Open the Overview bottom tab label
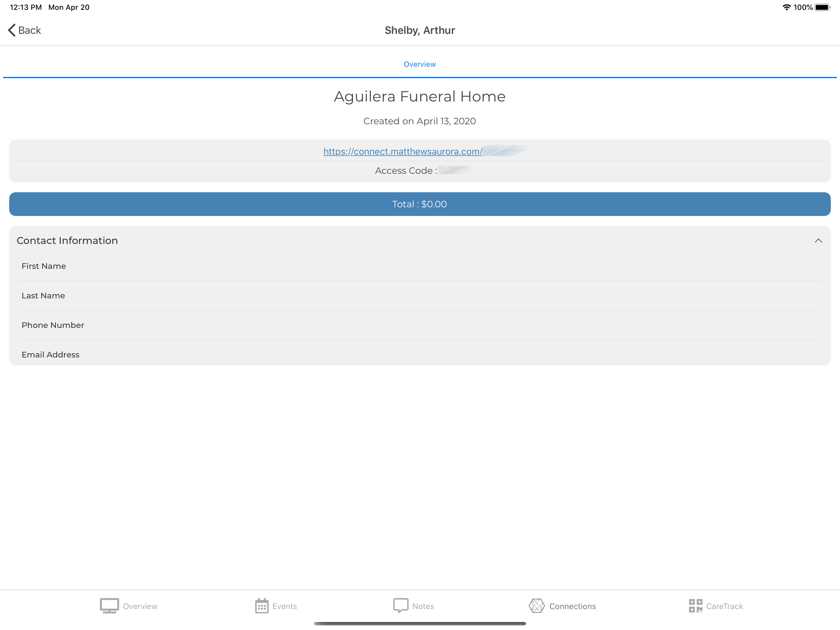This screenshot has width=840, height=630. click(140, 606)
